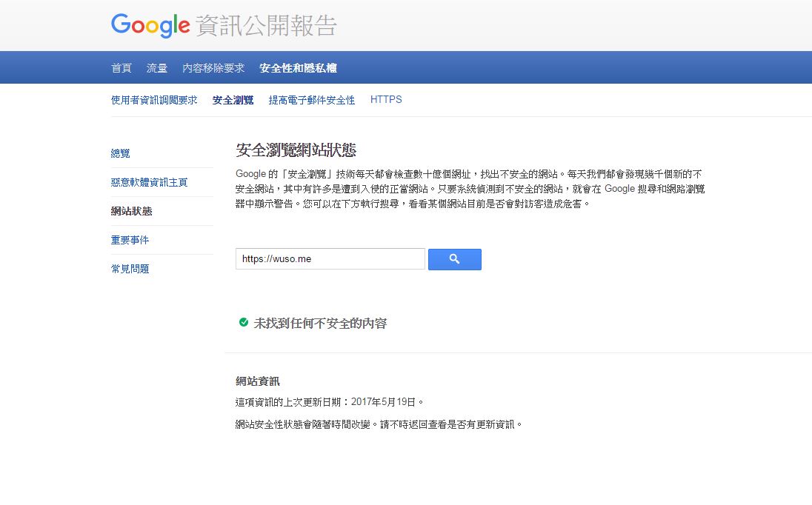The image size is (812, 505).
Task: Open the 提高電子郵件安全性 tab
Action: (x=311, y=100)
